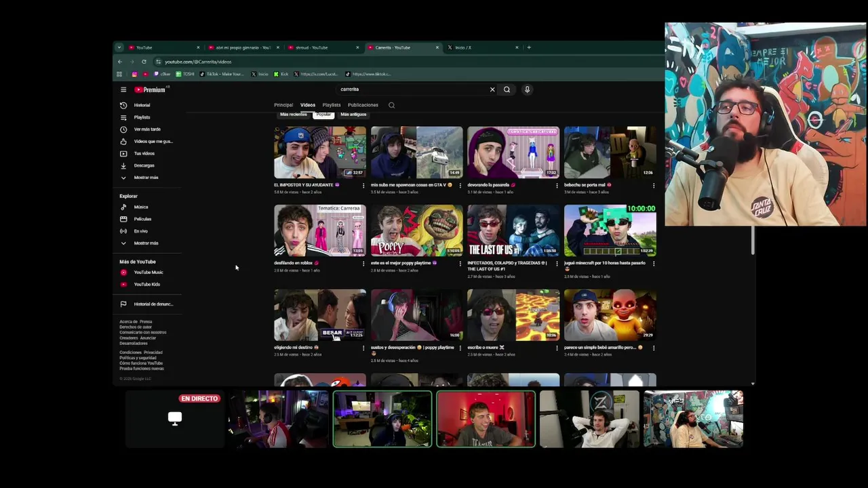Open the YouTube hamburger guide menu

pos(123,89)
